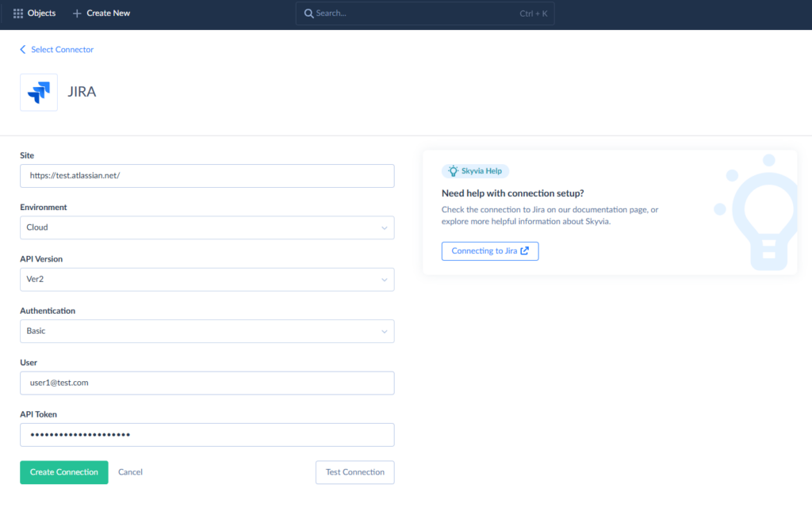The width and height of the screenshot is (812, 519).
Task: Click the Objects grid icon
Action: point(18,13)
